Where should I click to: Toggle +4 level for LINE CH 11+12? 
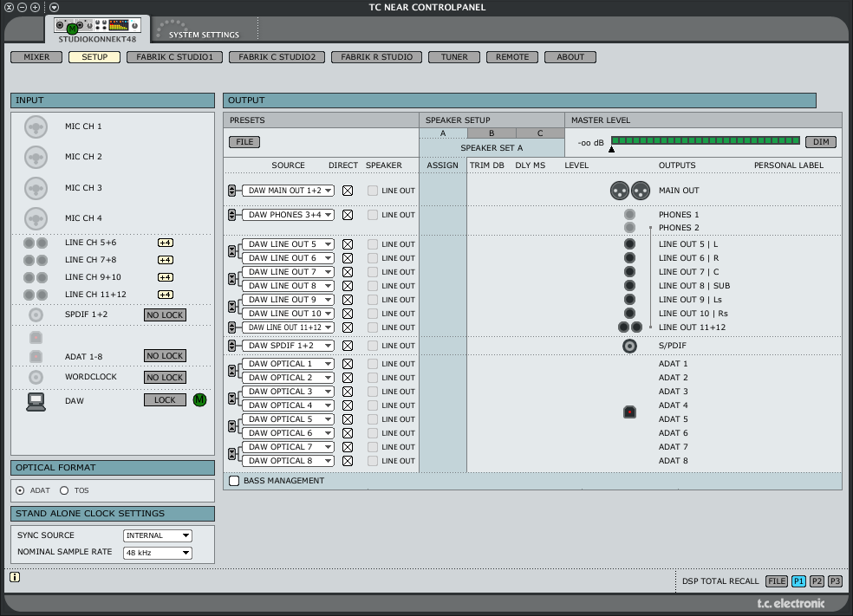point(166,295)
